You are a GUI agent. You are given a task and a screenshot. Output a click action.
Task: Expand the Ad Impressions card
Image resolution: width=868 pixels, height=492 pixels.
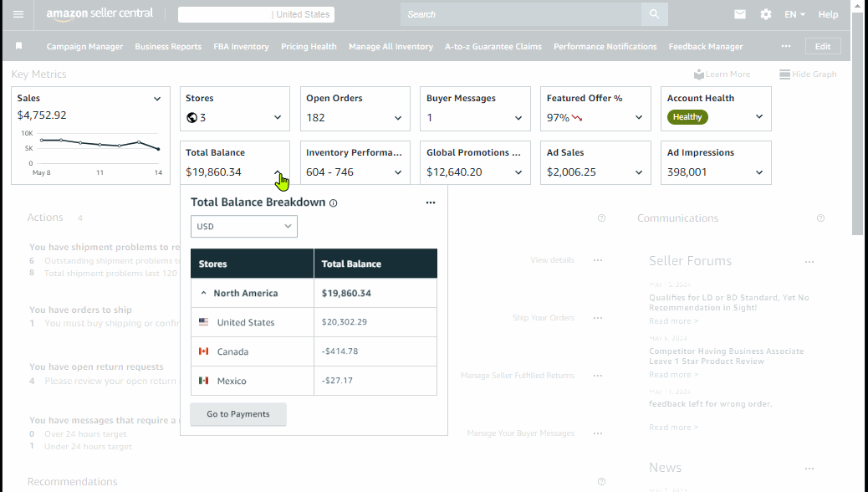click(759, 172)
